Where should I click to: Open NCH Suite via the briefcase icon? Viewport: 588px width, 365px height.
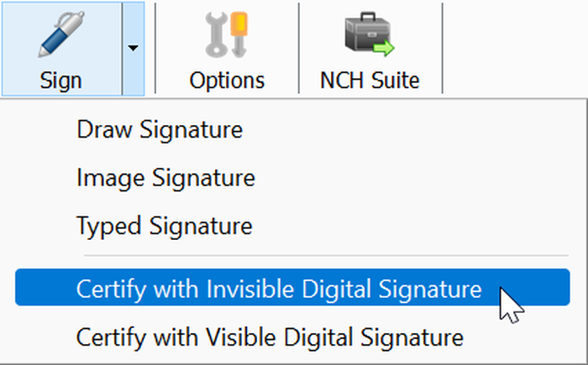tap(370, 34)
